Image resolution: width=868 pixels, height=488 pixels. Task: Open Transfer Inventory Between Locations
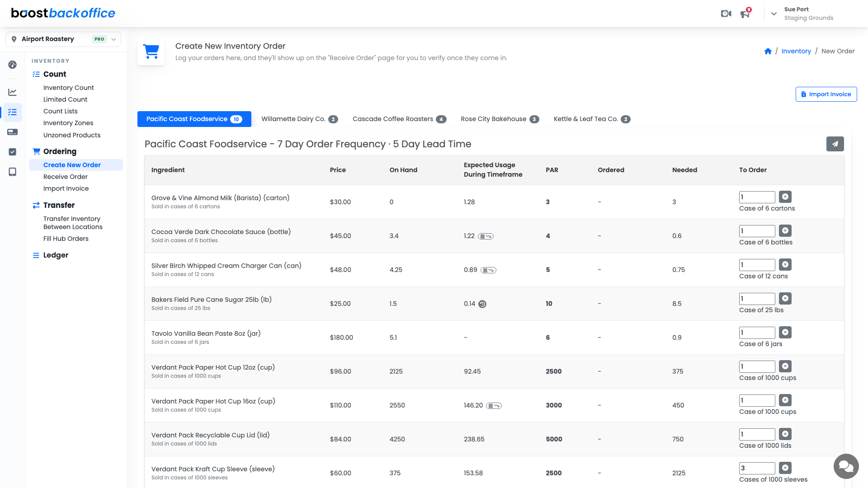[x=73, y=223]
